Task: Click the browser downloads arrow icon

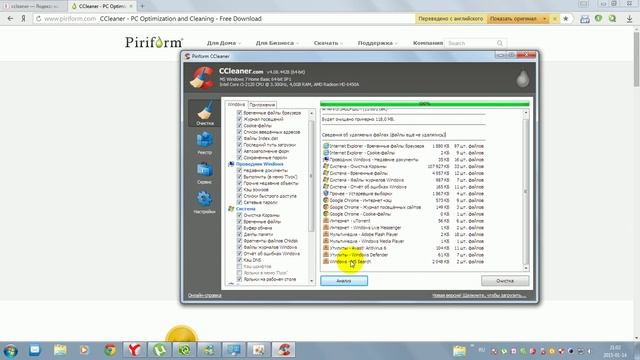Action: (629, 19)
